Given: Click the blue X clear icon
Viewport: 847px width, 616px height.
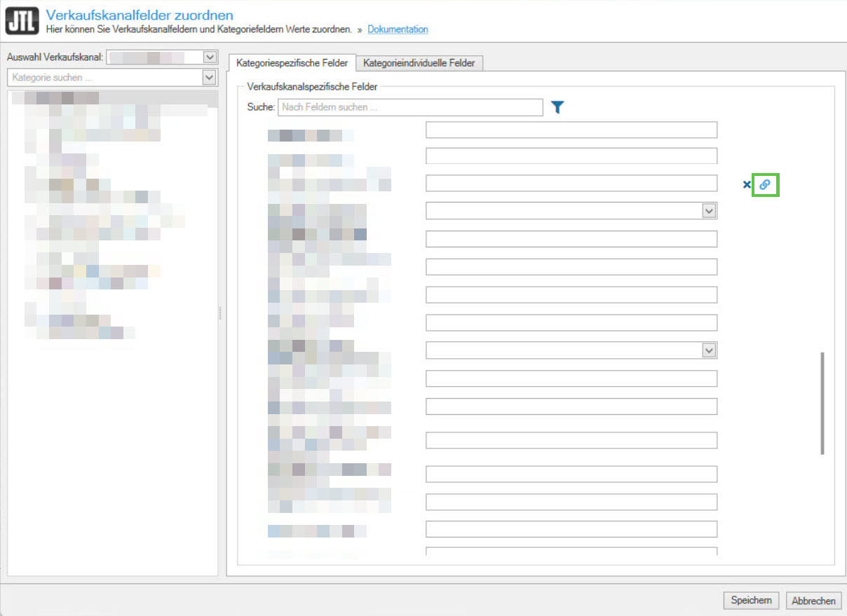Looking at the screenshot, I should click(747, 185).
